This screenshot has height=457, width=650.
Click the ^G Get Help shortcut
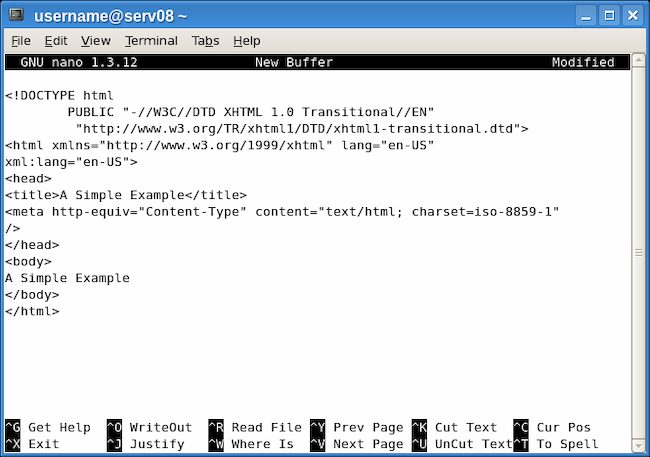coord(48,427)
